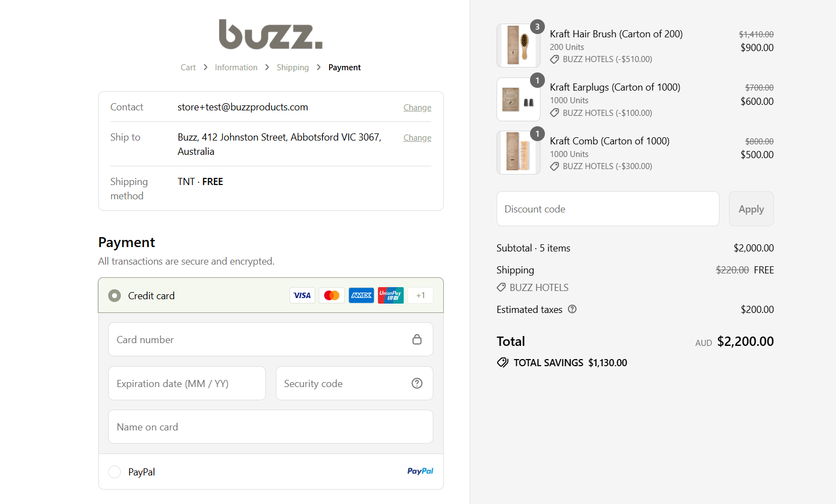Click Change link next to Ship to address
Viewport: 836px width, 504px height.
pyautogui.click(x=417, y=138)
